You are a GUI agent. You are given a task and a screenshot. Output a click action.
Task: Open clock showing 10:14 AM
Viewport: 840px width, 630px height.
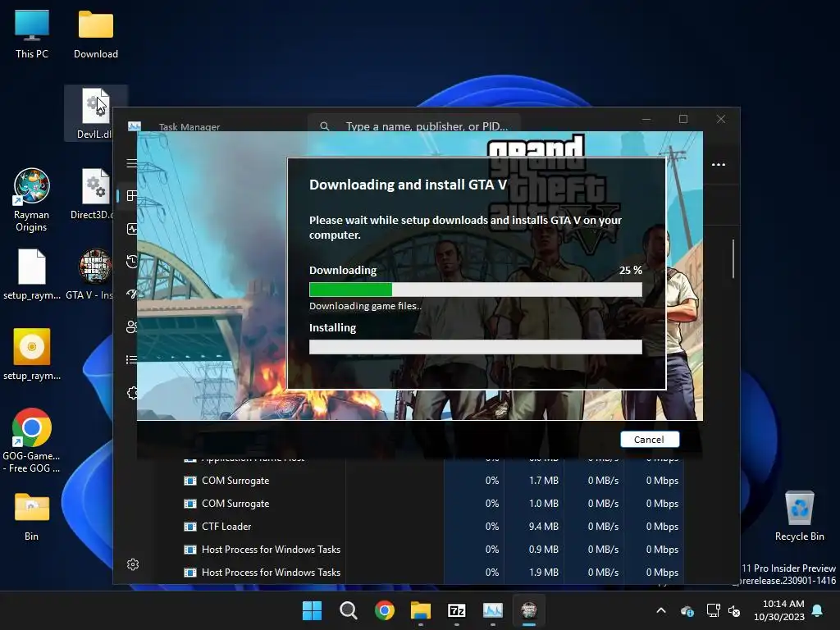779,610
